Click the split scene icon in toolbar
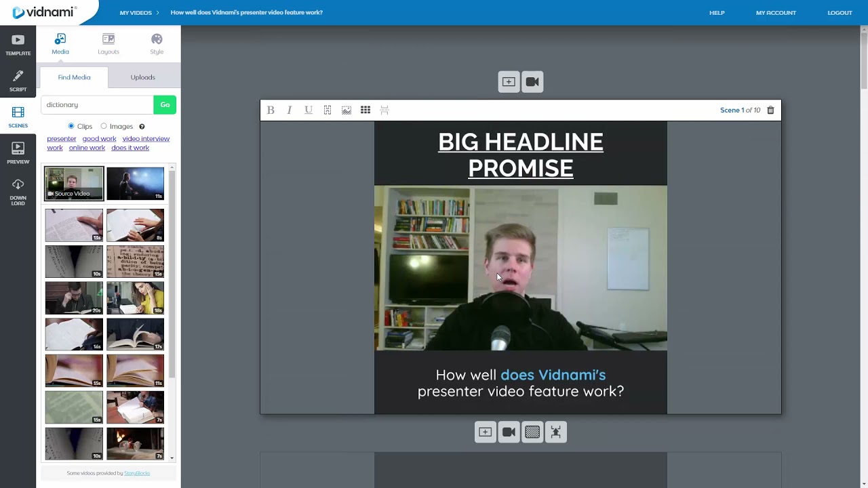 [384, 110]
